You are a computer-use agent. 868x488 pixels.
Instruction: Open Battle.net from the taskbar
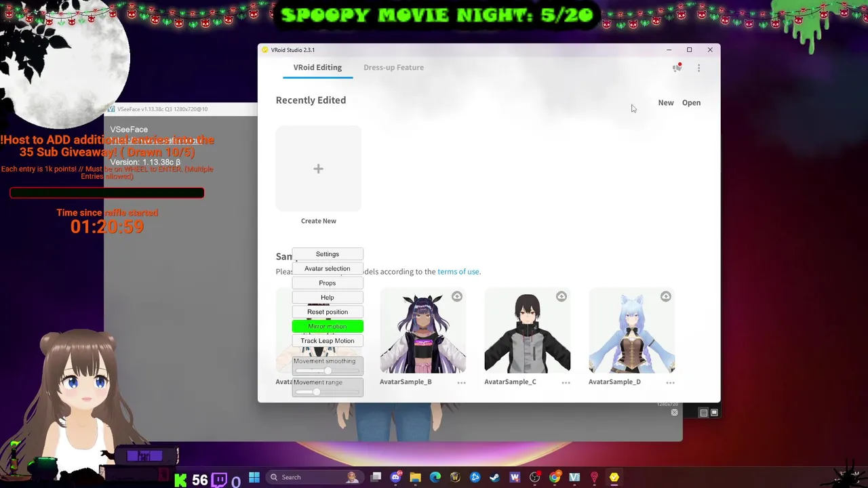click(x=475, y=477)
